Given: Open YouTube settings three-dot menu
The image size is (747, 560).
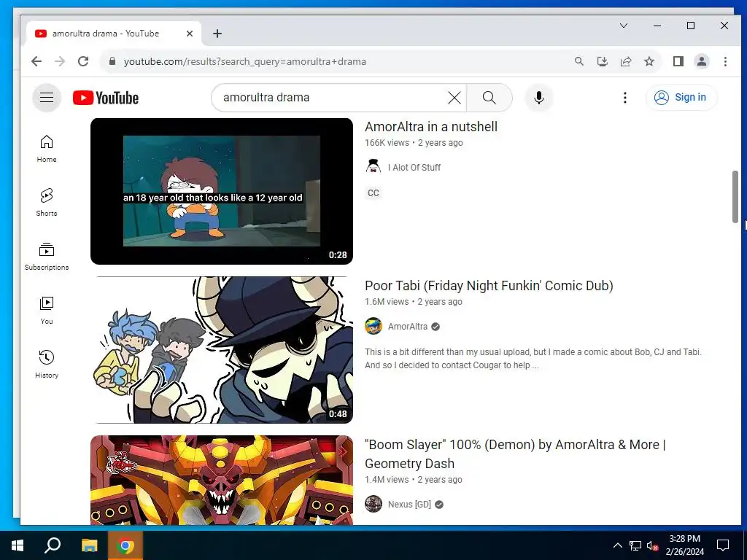Looking at the screenshot, I should pos(625,98).
